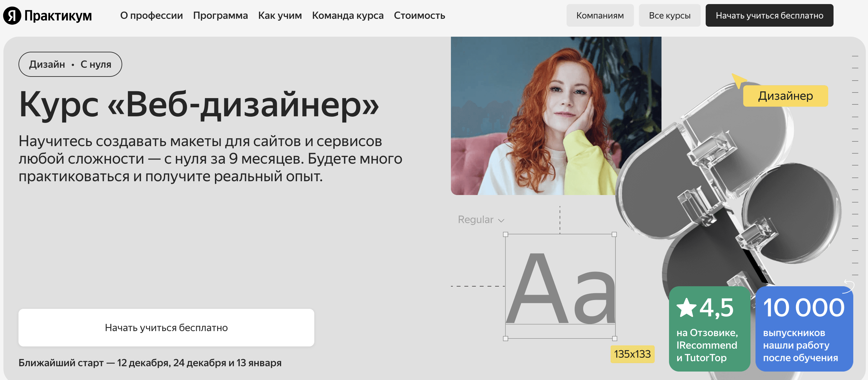The height and width of the screenshot is (380, 868).
Task: Click the С нуля tag label
Action: [96, 64]
